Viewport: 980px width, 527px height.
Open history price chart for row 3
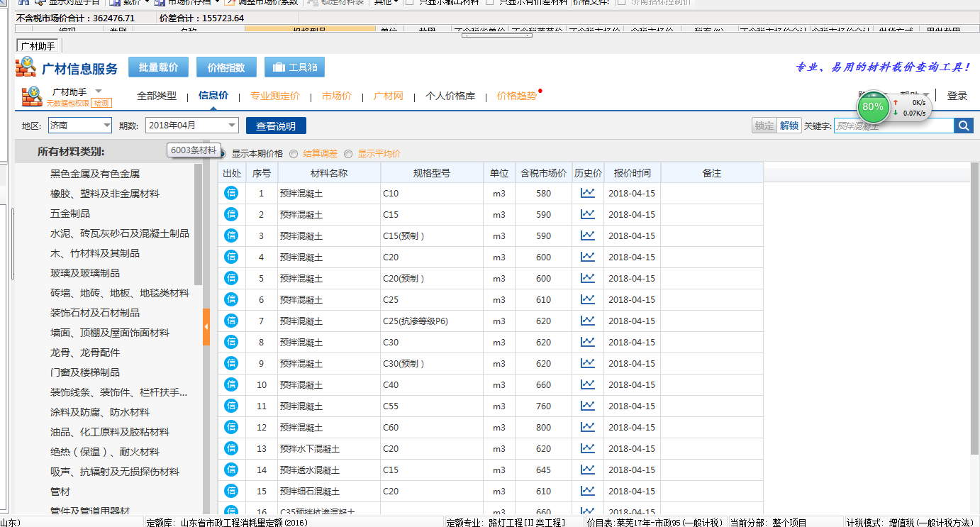[x=588, y=235]
